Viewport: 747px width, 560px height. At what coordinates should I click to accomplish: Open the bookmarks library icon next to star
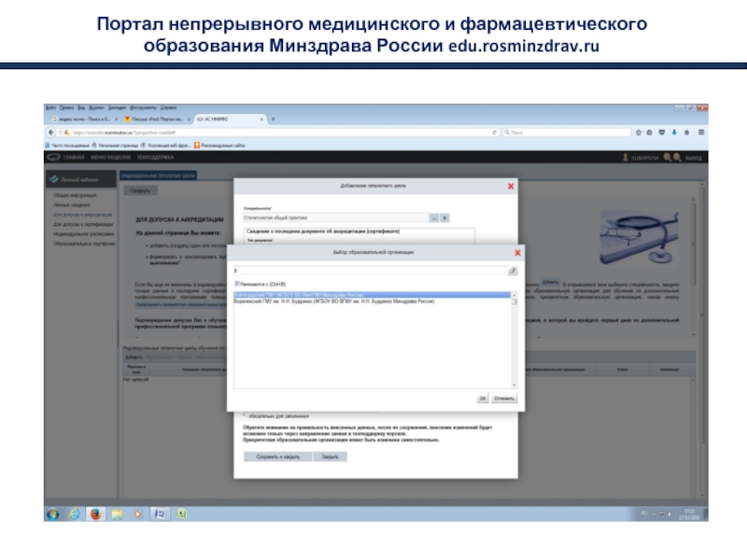(x=649, y=133)
